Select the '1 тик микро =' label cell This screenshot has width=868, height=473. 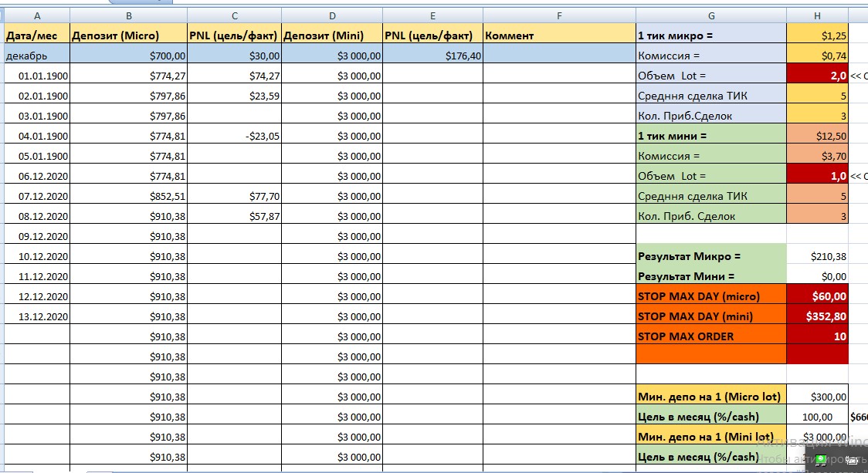(x=711, y=33)
